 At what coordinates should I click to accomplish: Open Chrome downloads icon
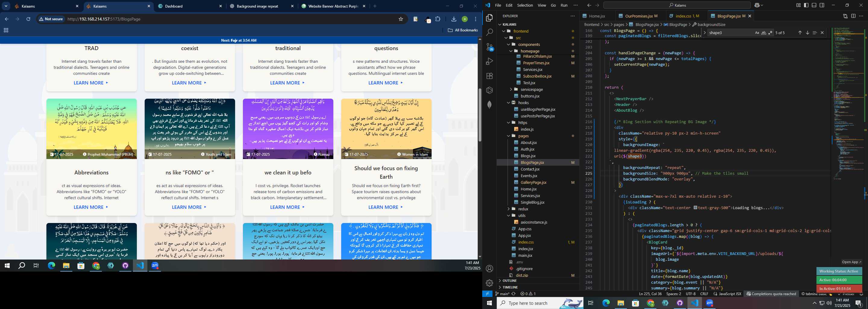[x=454, y=19]
